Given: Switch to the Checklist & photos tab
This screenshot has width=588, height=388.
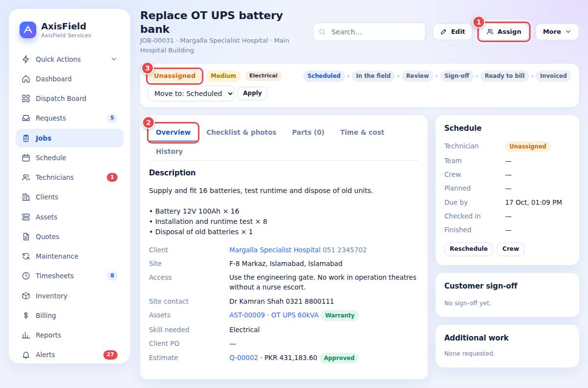Looking at the screenshot, I should point(241,132).
